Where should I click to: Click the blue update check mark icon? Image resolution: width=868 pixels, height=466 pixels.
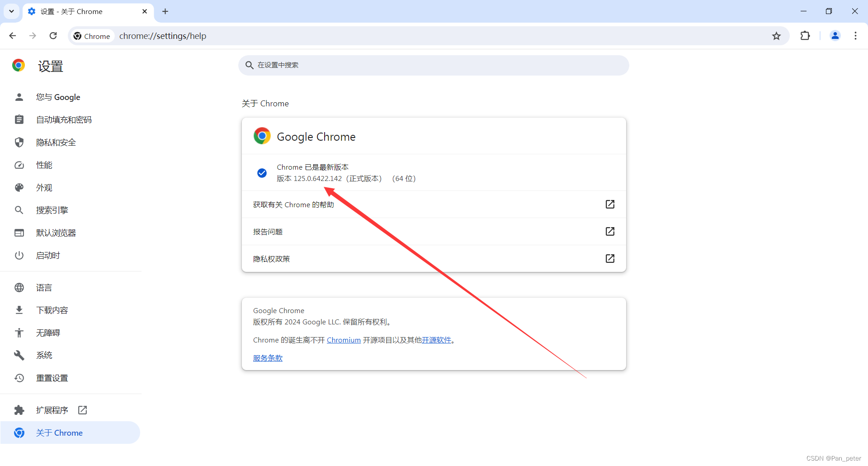[x=262, y=173]
